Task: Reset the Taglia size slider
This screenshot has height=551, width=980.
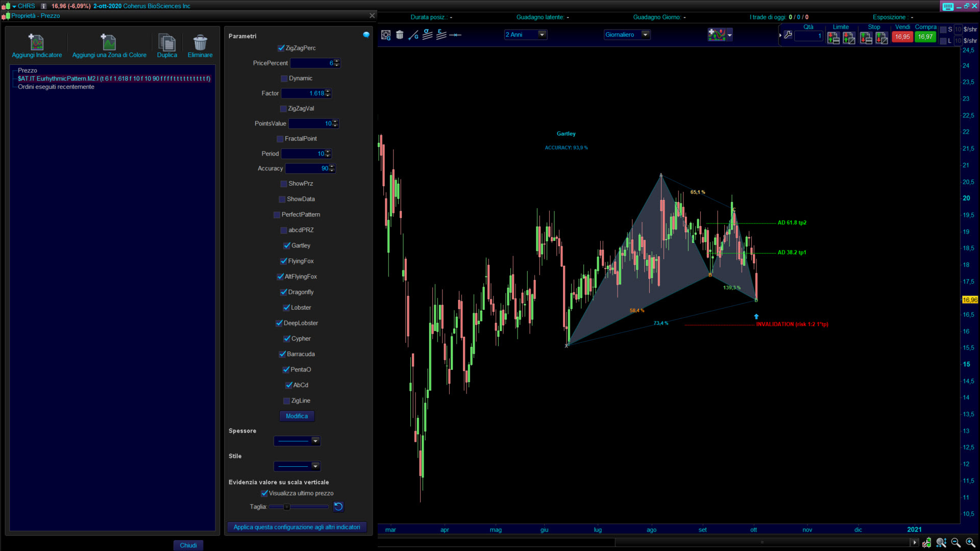Action: [338, 506]
